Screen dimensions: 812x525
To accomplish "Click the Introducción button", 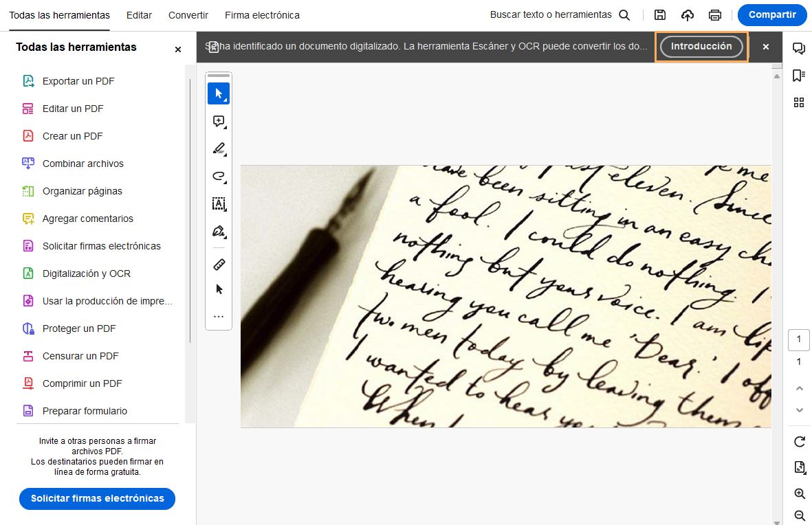I will [701, 47].
